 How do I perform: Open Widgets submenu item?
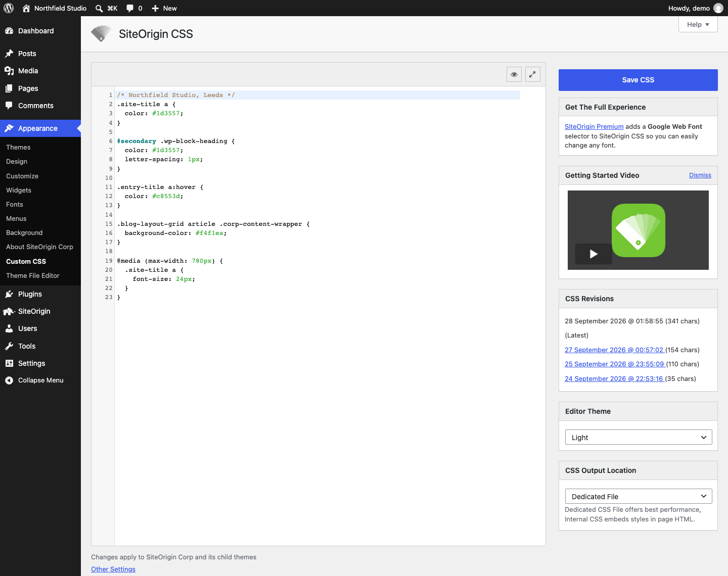[x=19, y=190]
